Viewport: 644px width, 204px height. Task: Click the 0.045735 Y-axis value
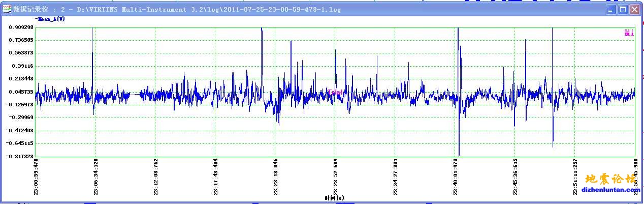[x=21, y=92]
